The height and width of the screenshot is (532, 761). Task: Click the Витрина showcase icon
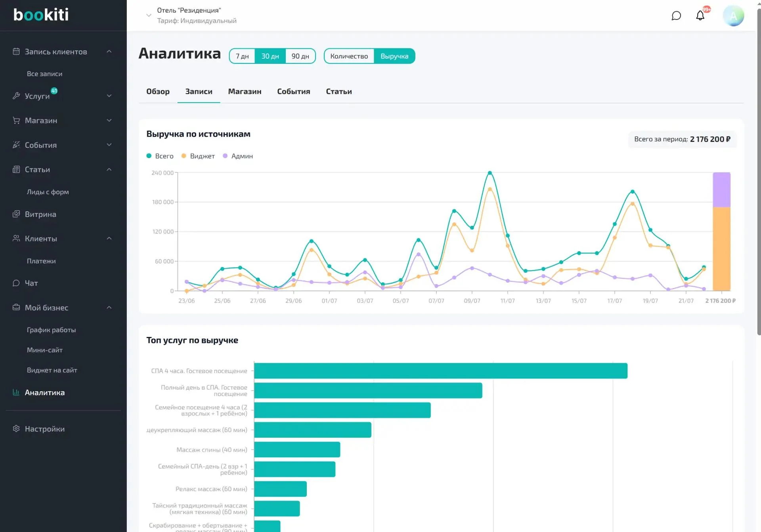(x=16, y=214)
